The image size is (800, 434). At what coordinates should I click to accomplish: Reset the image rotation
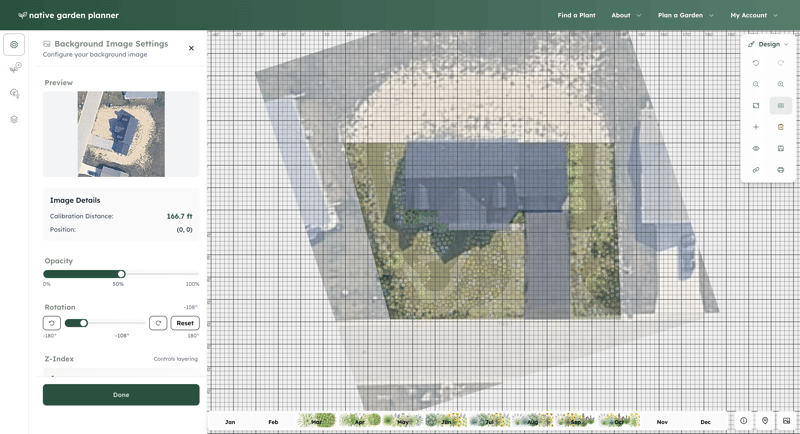(185, 323)
